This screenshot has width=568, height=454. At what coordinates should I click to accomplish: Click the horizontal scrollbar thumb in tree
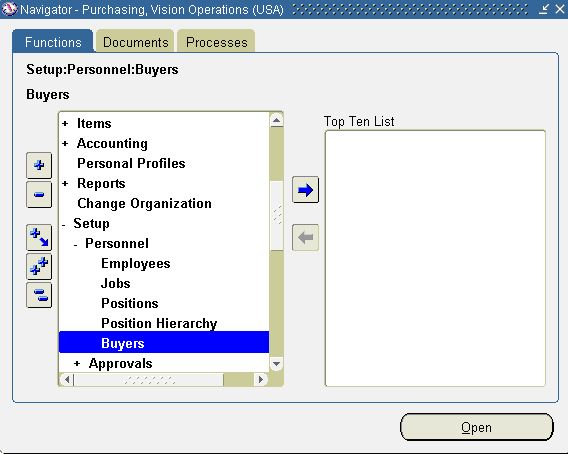149,380
